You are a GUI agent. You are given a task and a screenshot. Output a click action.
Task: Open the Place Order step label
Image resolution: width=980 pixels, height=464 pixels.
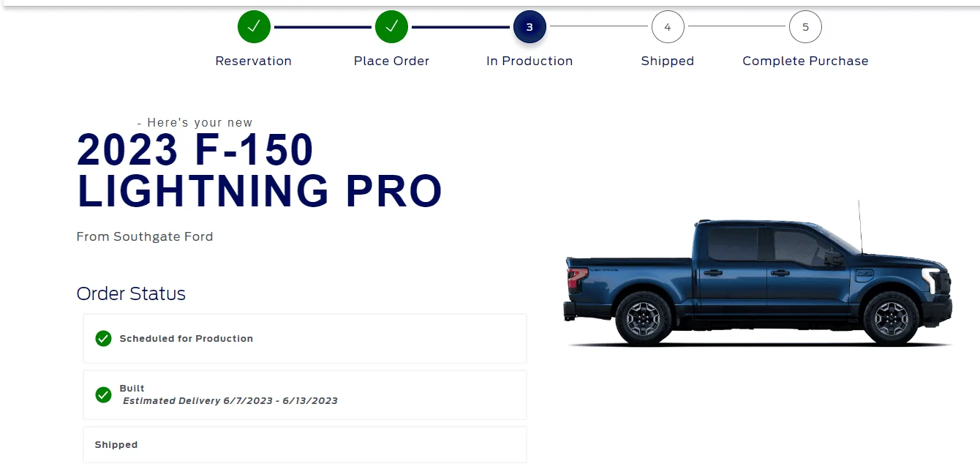391,61
